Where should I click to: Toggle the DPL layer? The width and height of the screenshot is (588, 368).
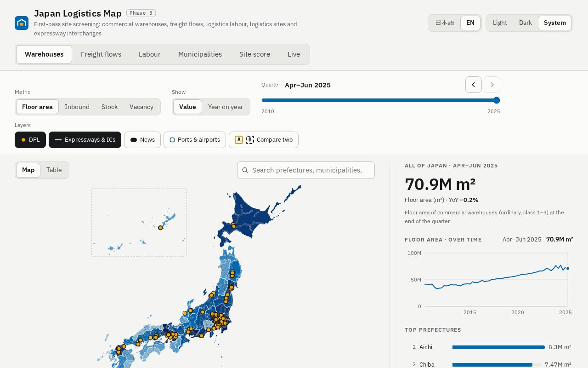(30, 140)
